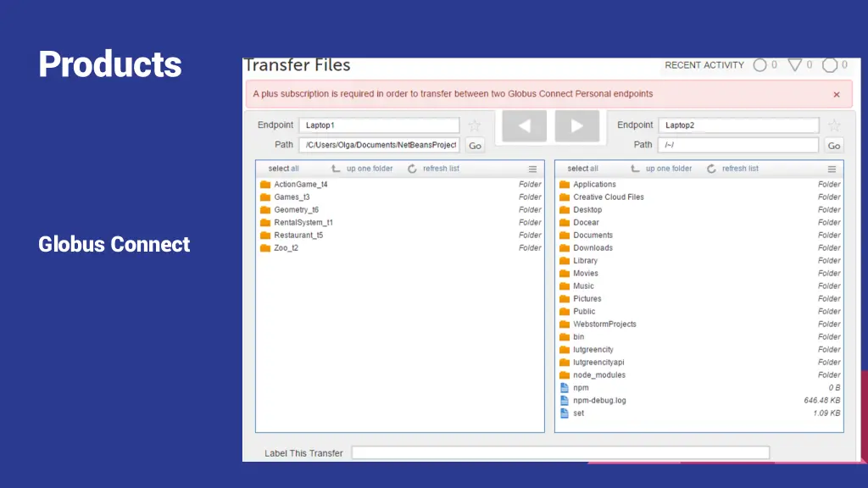
Task: Click the transfer right arrow button
Action: [576, 126]
